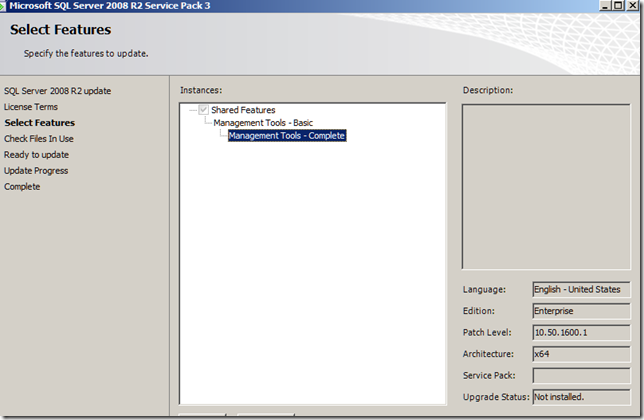The height and width of the screenshot is (420, 644).
Task: Click the Shared Features tree label
Action: pyautogui.click(x=243, y=110)
